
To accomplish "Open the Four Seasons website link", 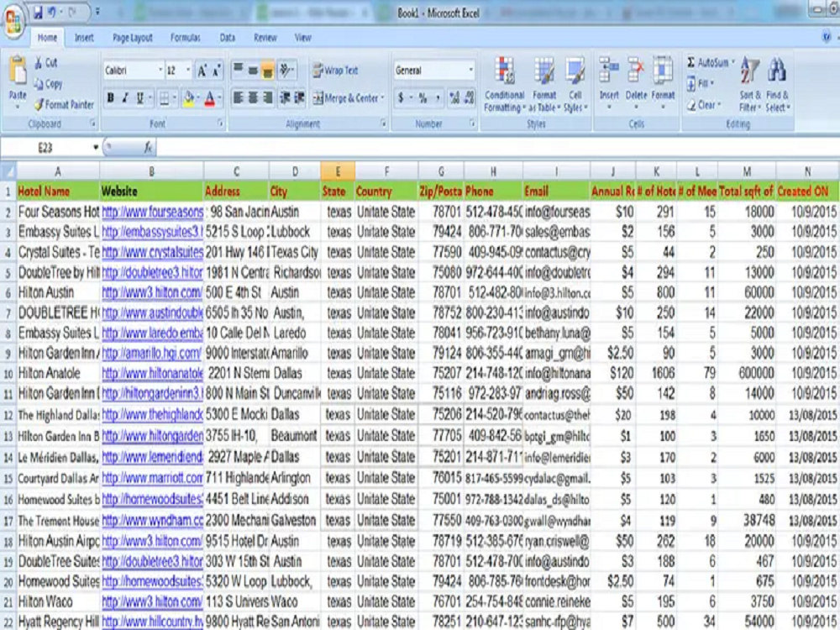I will (152, 213).
